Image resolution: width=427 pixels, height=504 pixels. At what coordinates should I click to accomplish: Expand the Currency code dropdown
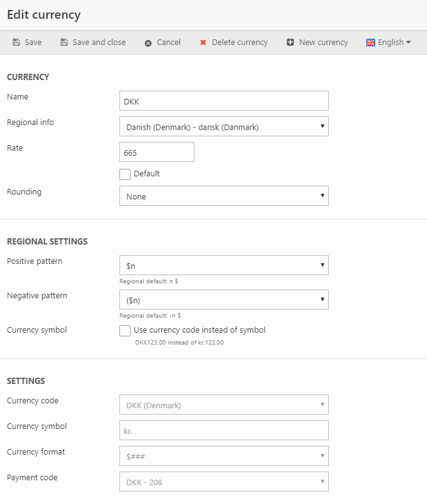[223, 405]
